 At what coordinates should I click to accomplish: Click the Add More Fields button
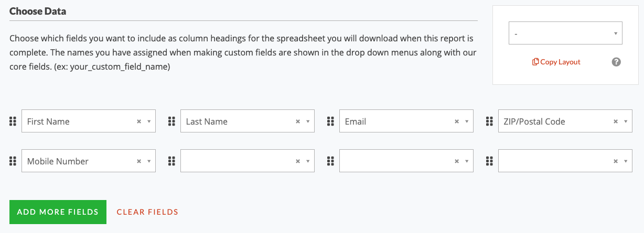[58, 212]
